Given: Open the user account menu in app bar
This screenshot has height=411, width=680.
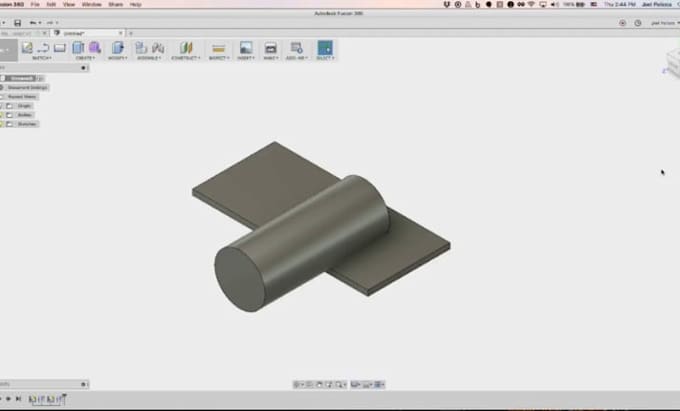Looking at the screenshot, I should pyautogui.click(x=664, y=23).
